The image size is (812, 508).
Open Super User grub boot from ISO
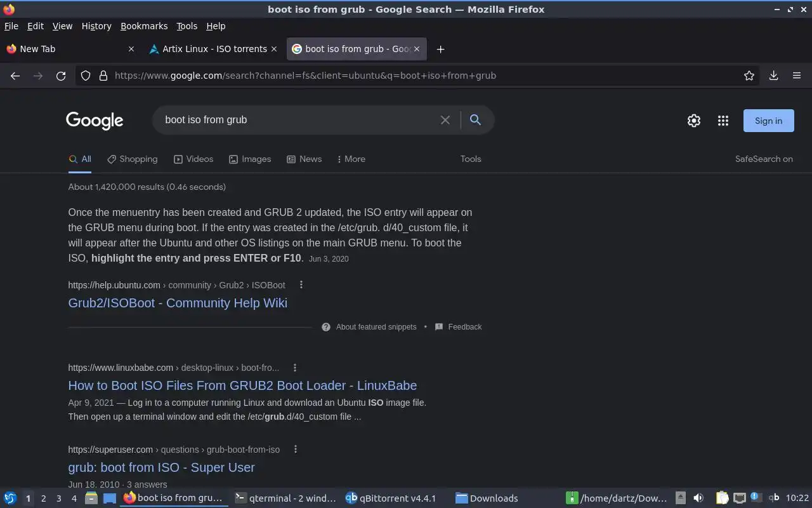(161, 467)
